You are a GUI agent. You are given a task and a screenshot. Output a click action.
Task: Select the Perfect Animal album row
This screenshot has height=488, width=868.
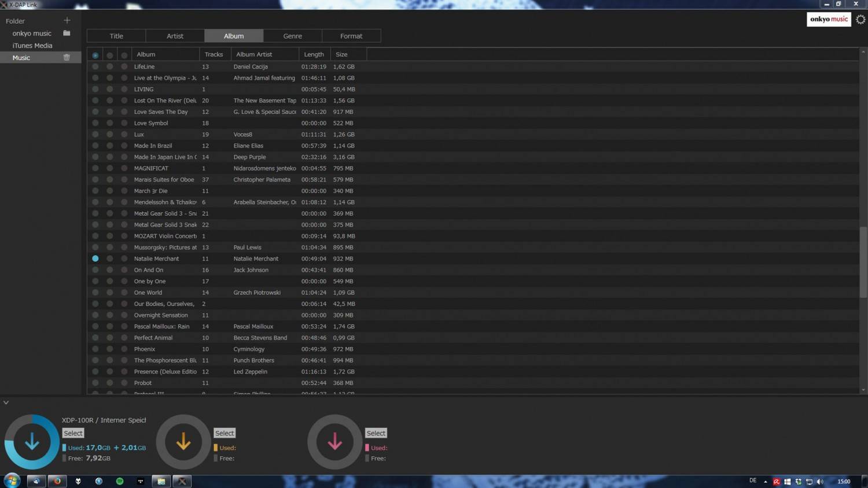[x=473, y=338]
